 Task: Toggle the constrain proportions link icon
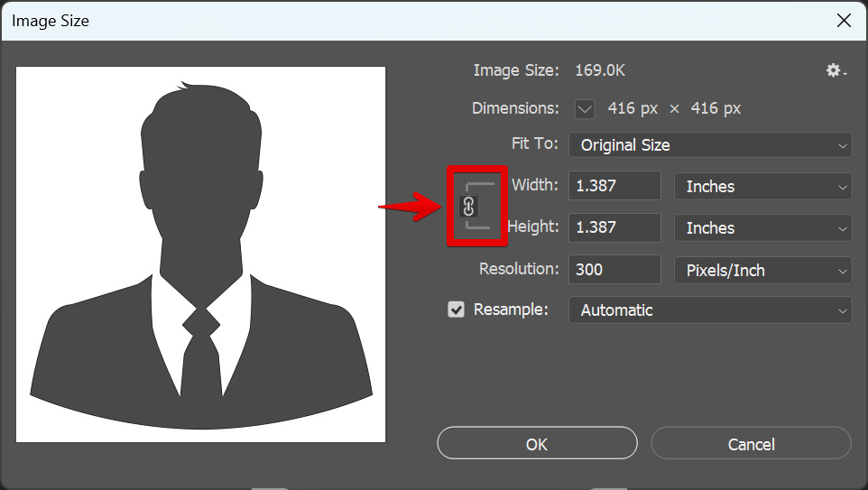pyautogui.click(x=468, y=207)
